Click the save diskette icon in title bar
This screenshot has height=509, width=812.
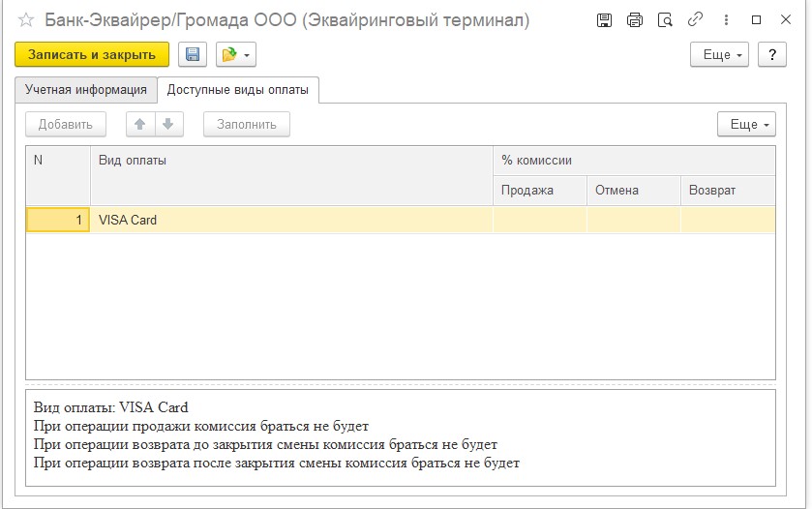pyautogui.click(x=604, y=20)
